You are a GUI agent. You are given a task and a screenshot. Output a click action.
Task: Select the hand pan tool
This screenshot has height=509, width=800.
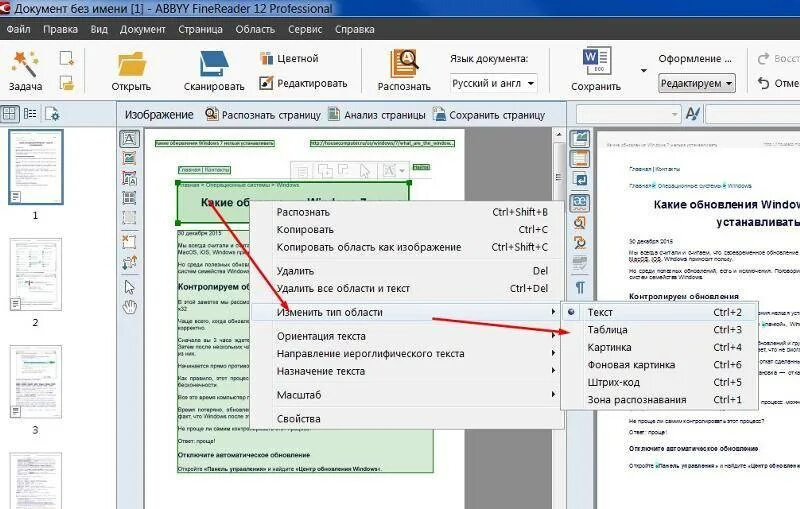(x=130, y=307)
